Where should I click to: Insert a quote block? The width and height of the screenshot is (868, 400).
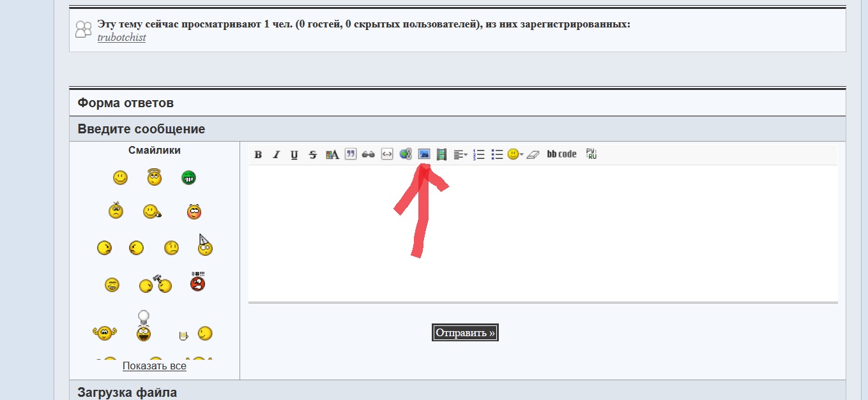pyautogui.click(x=350, y=154)
